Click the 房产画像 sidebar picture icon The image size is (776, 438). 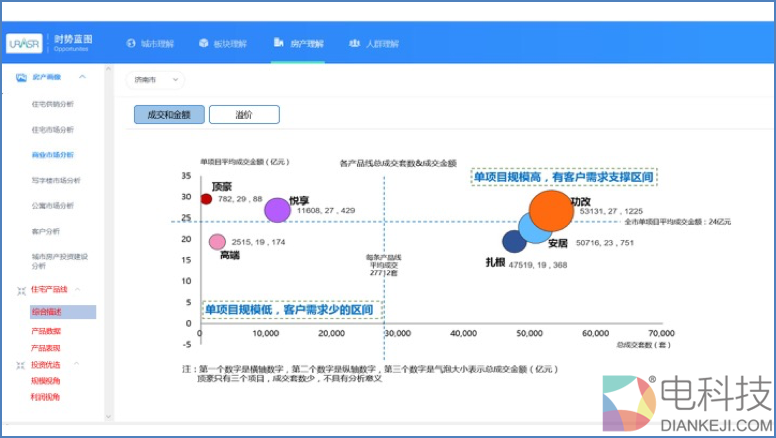pos(20,78)
